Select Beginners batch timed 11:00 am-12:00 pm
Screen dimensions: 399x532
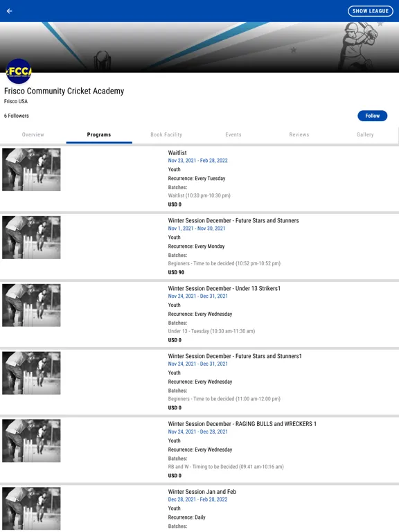[x=224, y=399]
